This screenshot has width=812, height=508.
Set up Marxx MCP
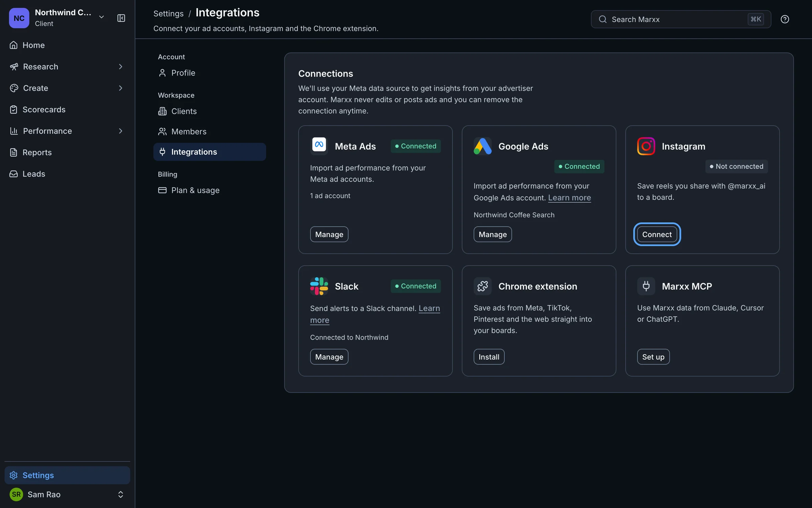pyautogui.click(x=653, y=357)
